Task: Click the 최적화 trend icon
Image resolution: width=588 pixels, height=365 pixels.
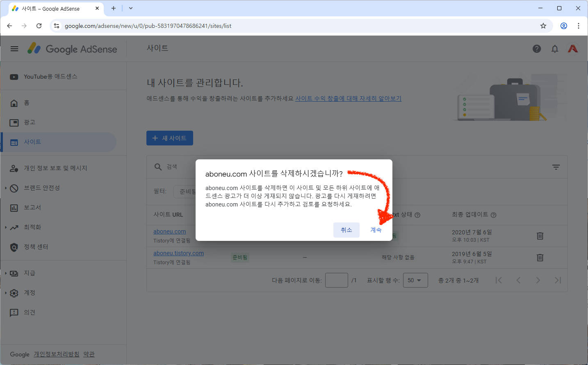Action: click(x=14, y=227)
